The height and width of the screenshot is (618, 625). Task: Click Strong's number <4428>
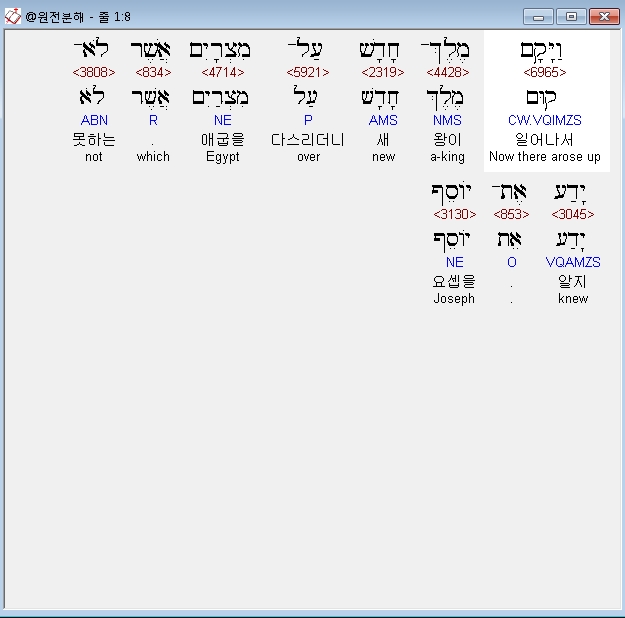click(x=448, y=72)
